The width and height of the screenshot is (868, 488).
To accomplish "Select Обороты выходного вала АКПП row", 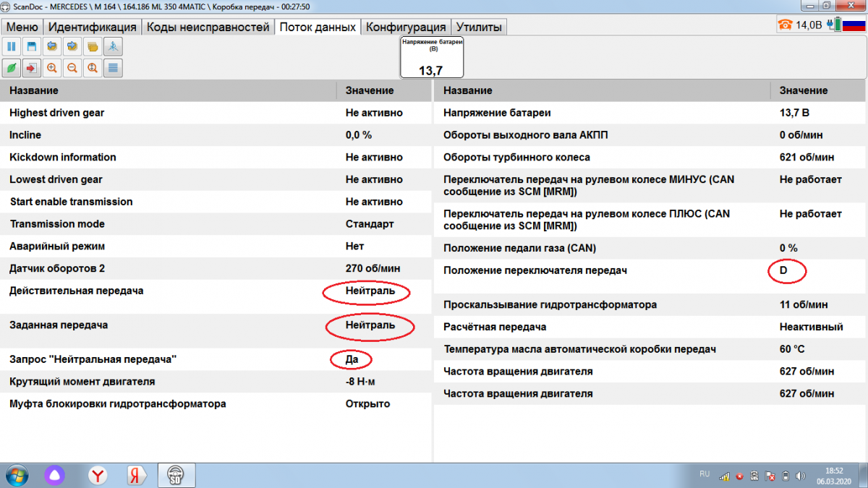I will [x=650, y=135].
